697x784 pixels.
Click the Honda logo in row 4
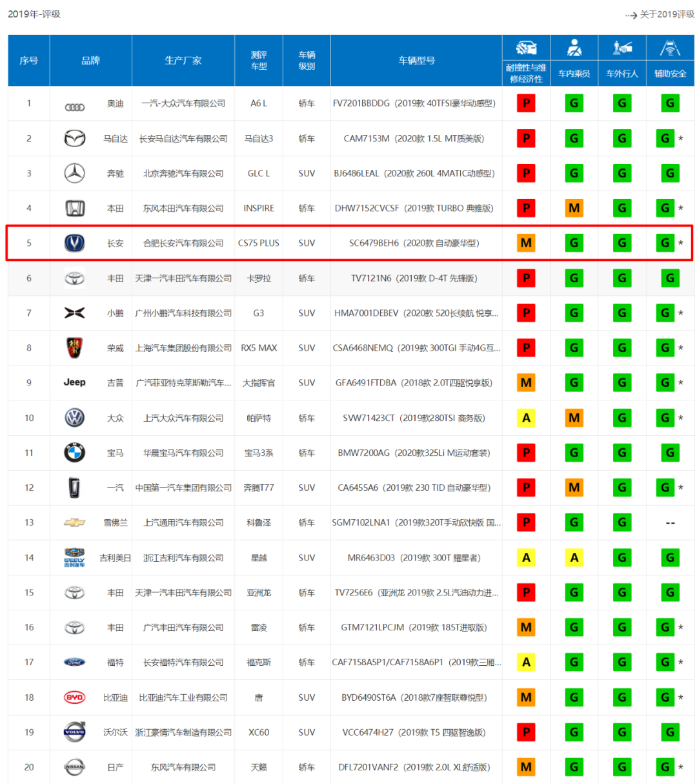coord(75,208)
